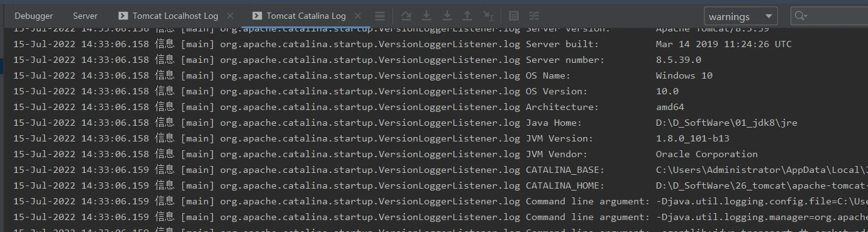This screenshot has height=232, width=868.
Task: Click the Trace Current Stream Chain icon
Action: 534,16
